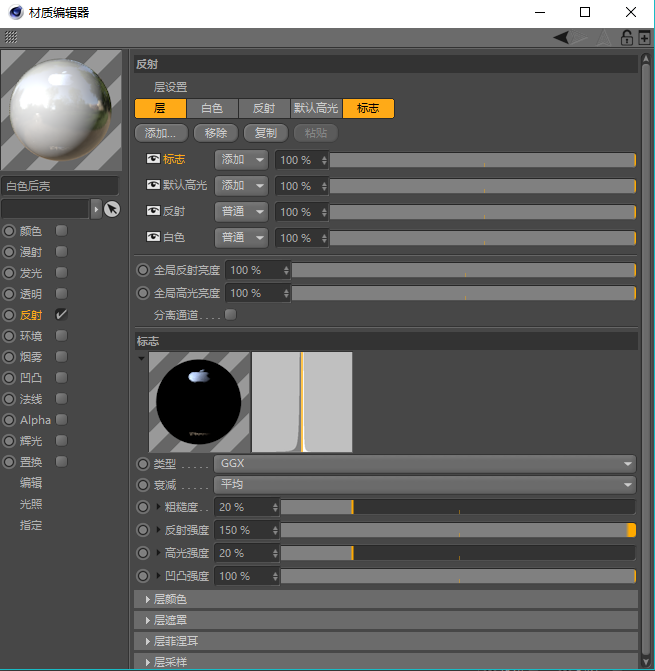Toggle eye icon for 标志 layer
This screenshot has width=655, height=671.
[153, 160]
